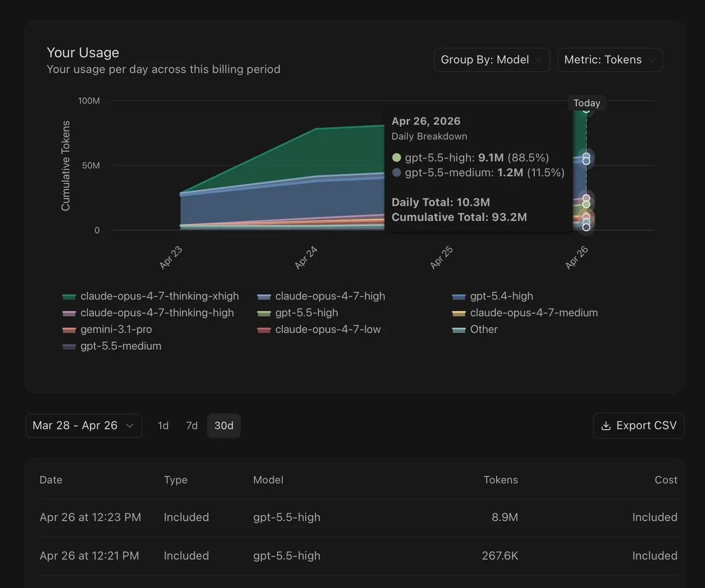The image size is (705, 588).
Task: Click the Type 'Included' cell in 12:23 PM row
Action: click(186, 518)
